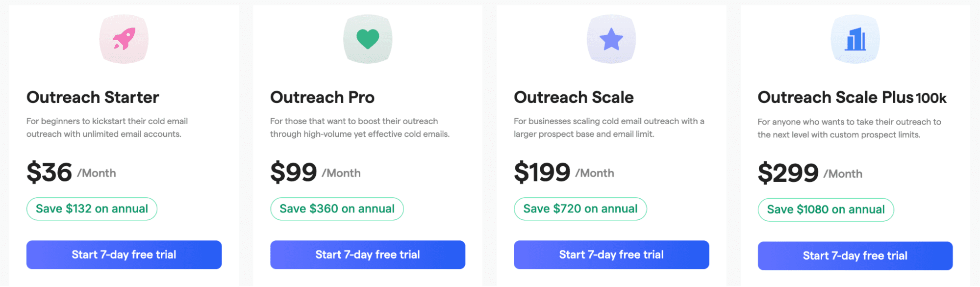980x287 pixels.
Task: Click the Save $132 on annual badge
Action: [92, 209]
